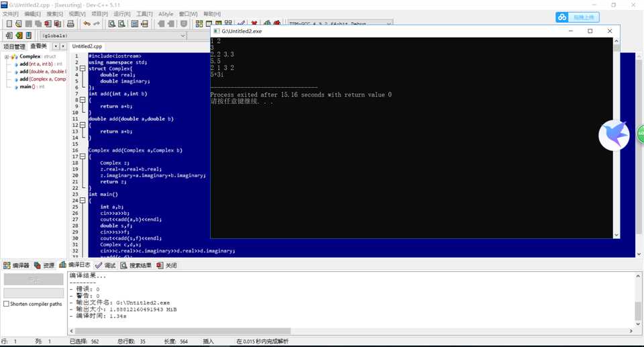Collapse the add(double) fold at line 12
This screenshot has width=644, height=347.
coord(83,125)
